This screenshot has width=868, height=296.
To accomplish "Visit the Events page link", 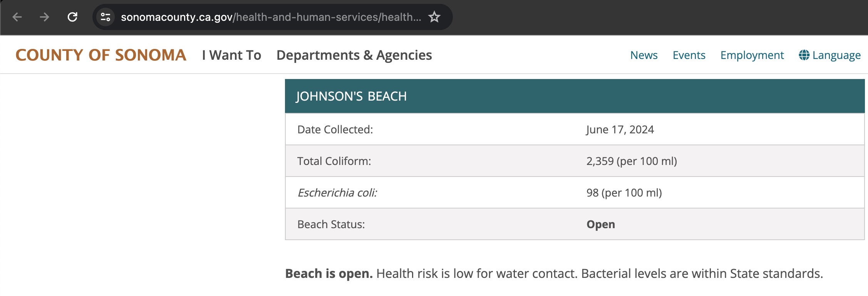I will (689, 55).
